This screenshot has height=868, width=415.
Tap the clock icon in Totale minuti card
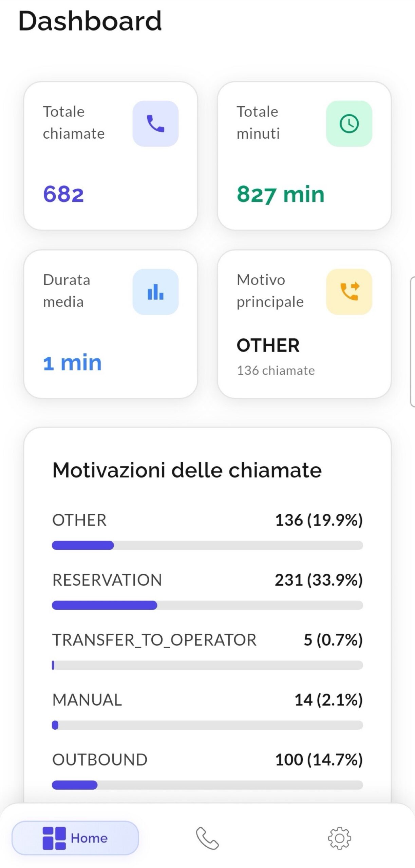pos(349,123)
